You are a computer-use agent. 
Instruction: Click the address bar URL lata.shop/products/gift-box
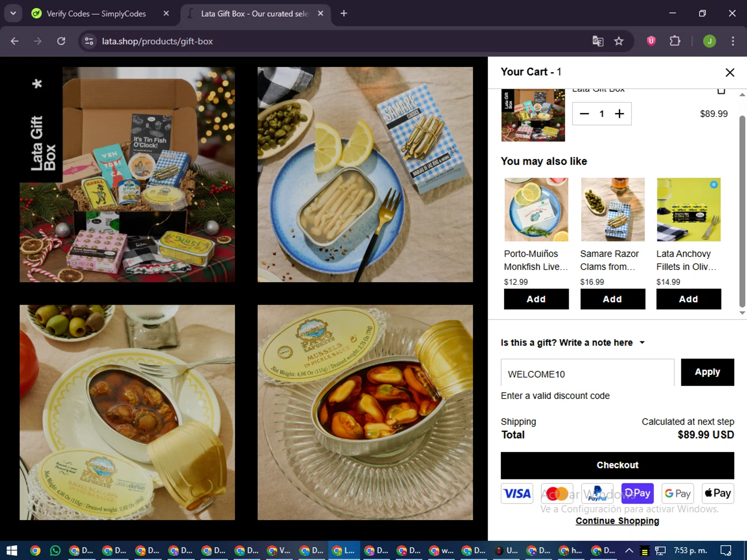click(157, 41)
